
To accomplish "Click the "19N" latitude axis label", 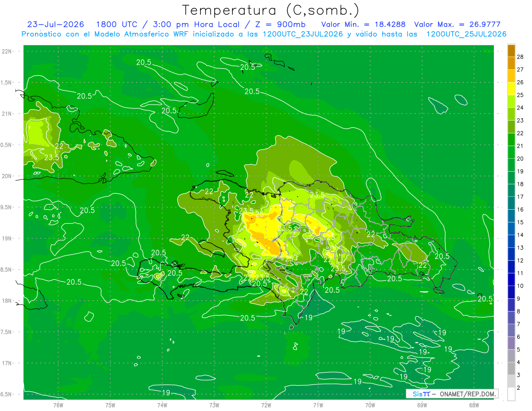I will (x=7, y=238).
